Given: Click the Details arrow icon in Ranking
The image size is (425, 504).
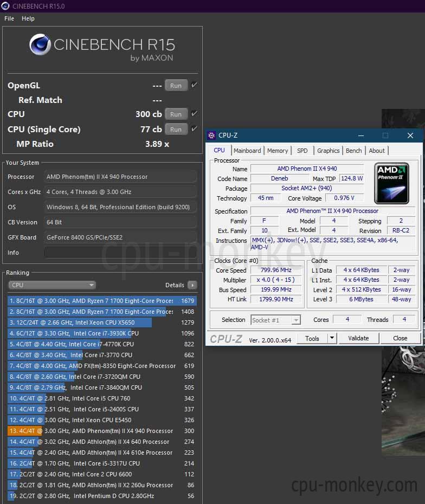Looking at the screenshot, I should click(x=192, y=285).
